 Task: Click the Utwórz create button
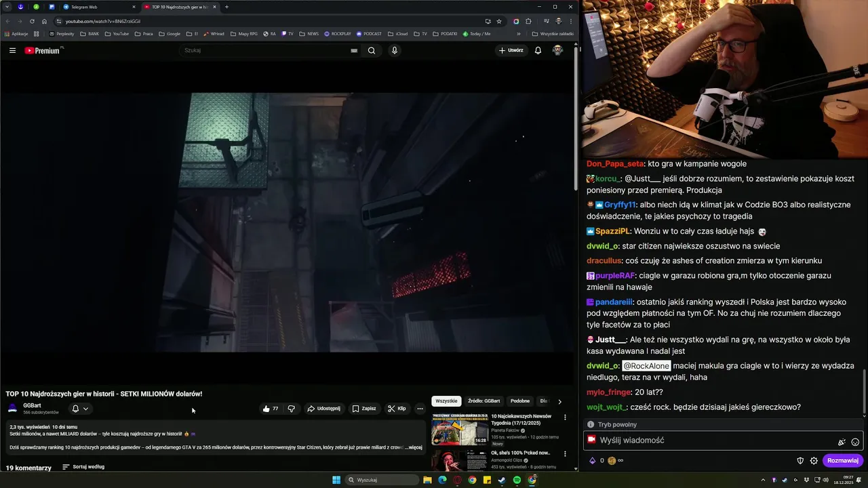point(511,50)
